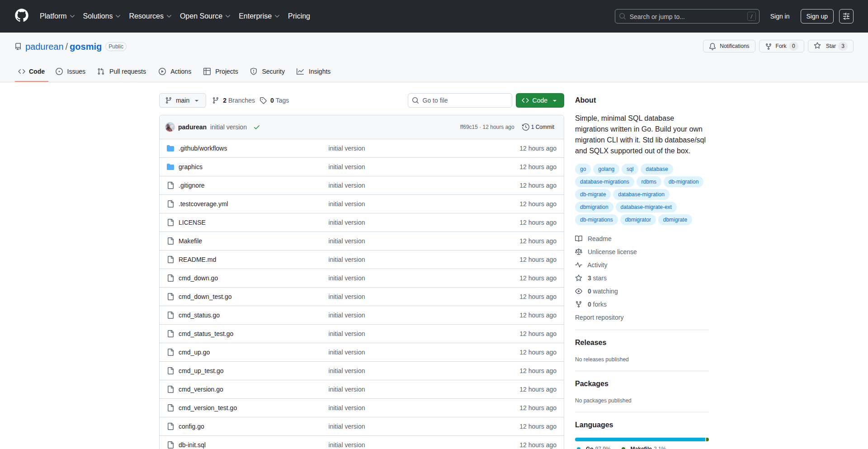The image size is (868, 449).
Task: Open the Activity pulse icon
Action: tap(579, 265)
